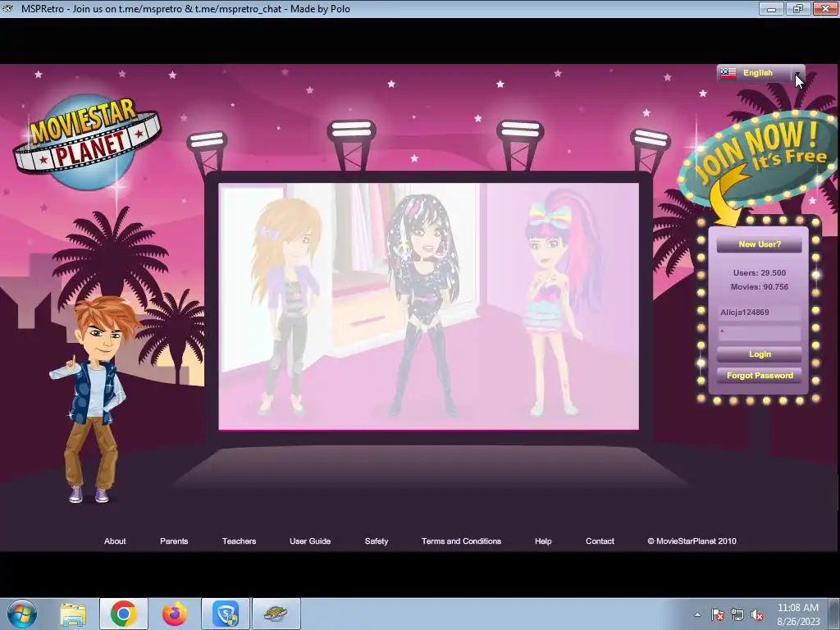Open the English language dropdown
840x630 pixels.
coord(760,73)
